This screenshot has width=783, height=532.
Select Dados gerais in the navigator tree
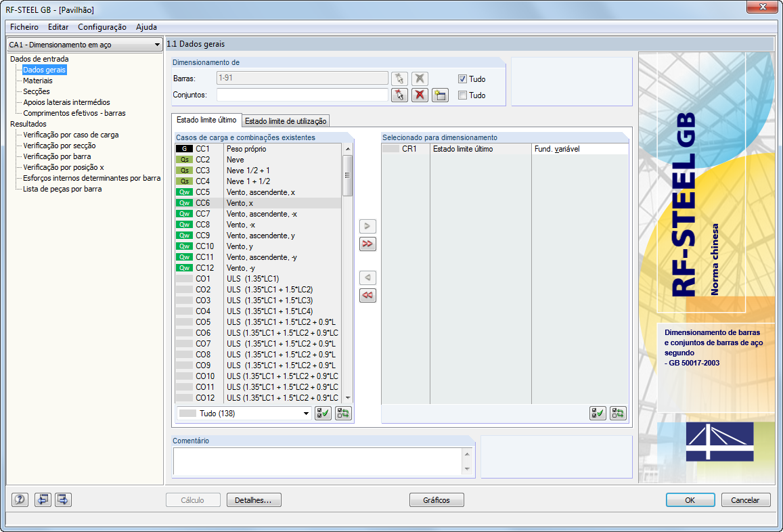(x=45, y=70)
